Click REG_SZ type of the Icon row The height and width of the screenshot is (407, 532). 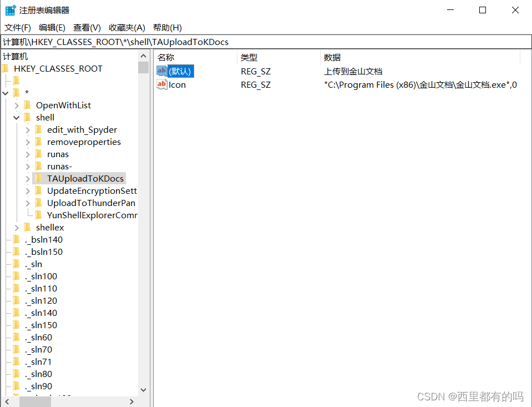pos(256,85)
